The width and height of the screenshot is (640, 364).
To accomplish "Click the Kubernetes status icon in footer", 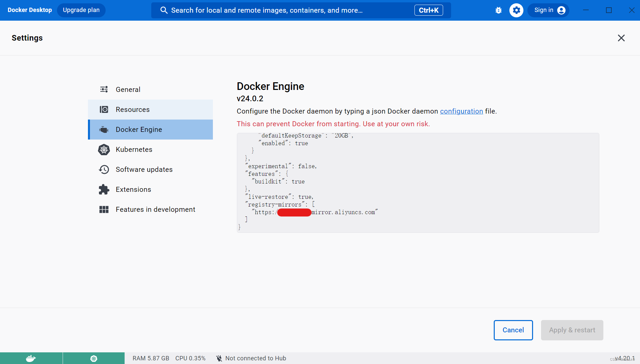I will [x=94, y=358].
